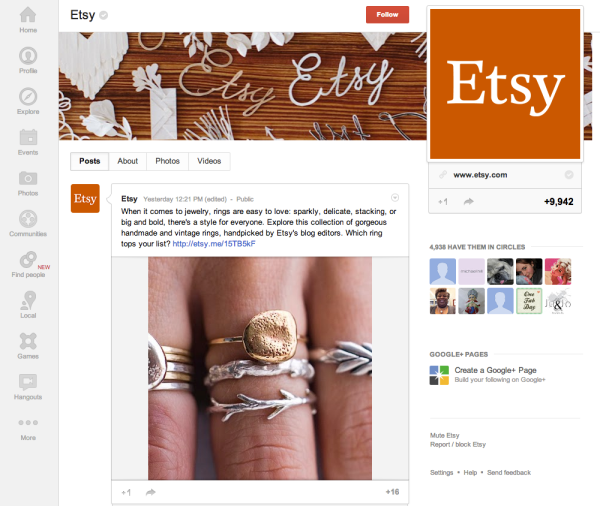The width and height of the screenshot is (600, 506).
Task: Open the Events calendar icon
Action: point(28,137)
